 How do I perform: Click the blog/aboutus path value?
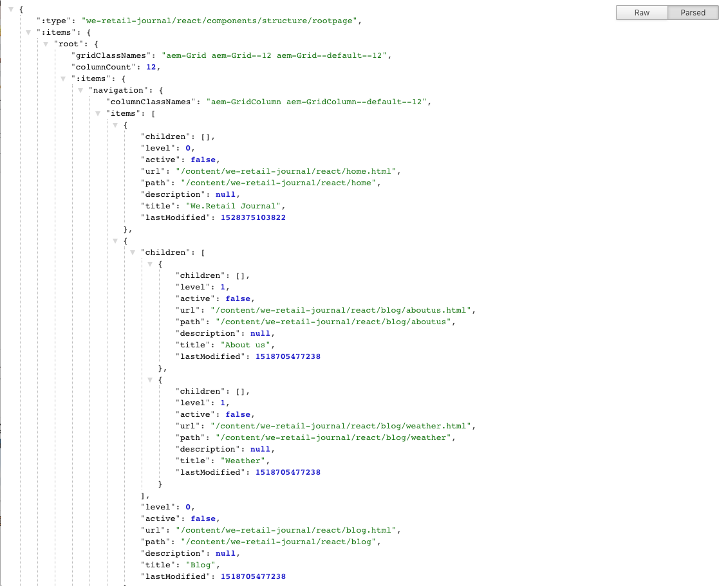pyautogui.click(x=333, y=322)
